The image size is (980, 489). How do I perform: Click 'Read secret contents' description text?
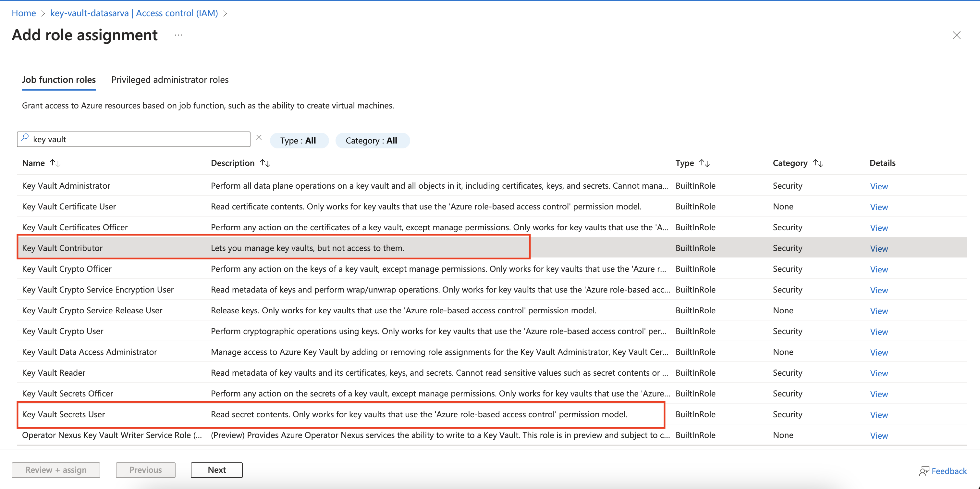(x=419, y=414)
